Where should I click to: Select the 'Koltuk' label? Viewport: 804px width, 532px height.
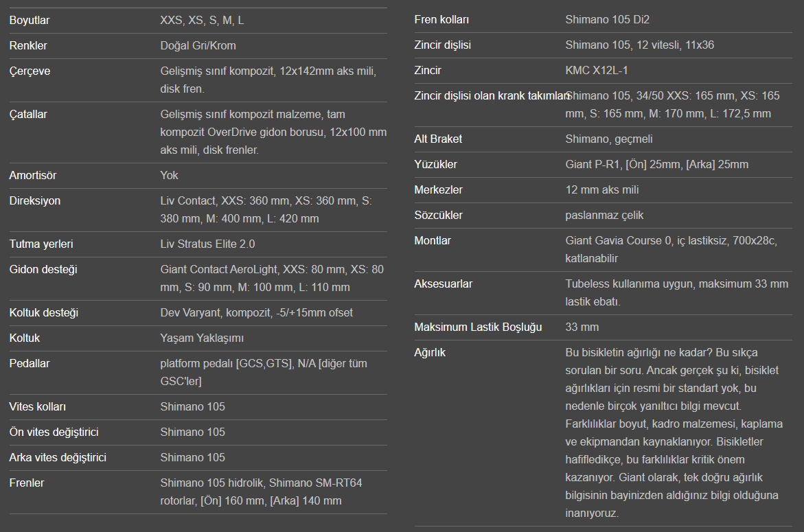point(25,338)
